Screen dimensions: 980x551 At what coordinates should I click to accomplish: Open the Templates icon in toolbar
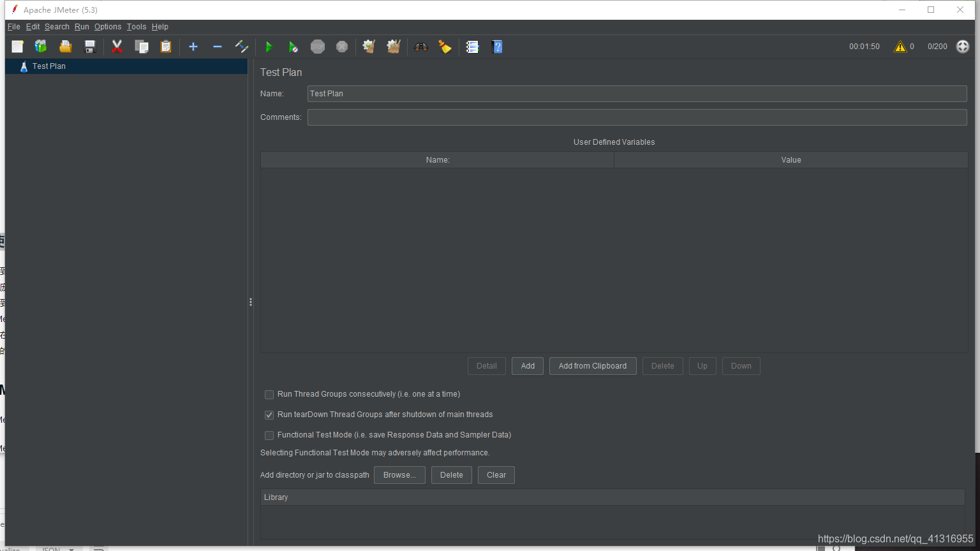coord(41,47)
